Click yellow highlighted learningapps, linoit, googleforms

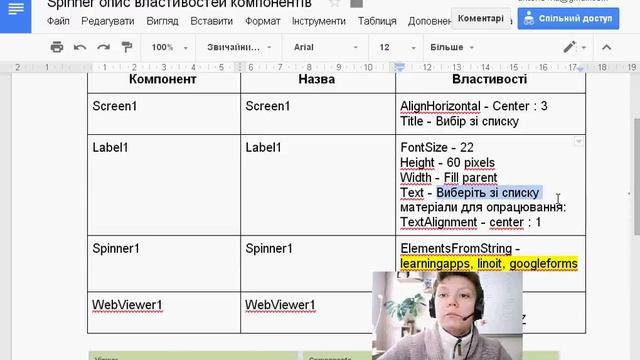[489, 264]
